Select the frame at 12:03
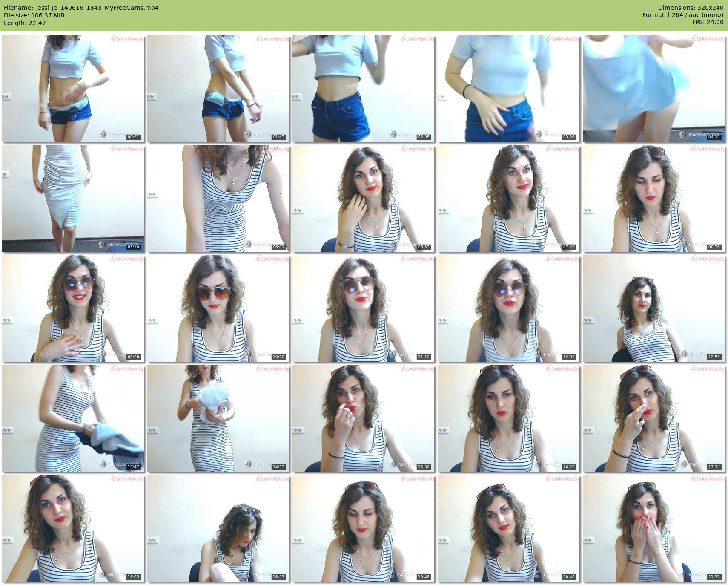Image resolution: width=728 pixels, height=585 pixels. 509,308
